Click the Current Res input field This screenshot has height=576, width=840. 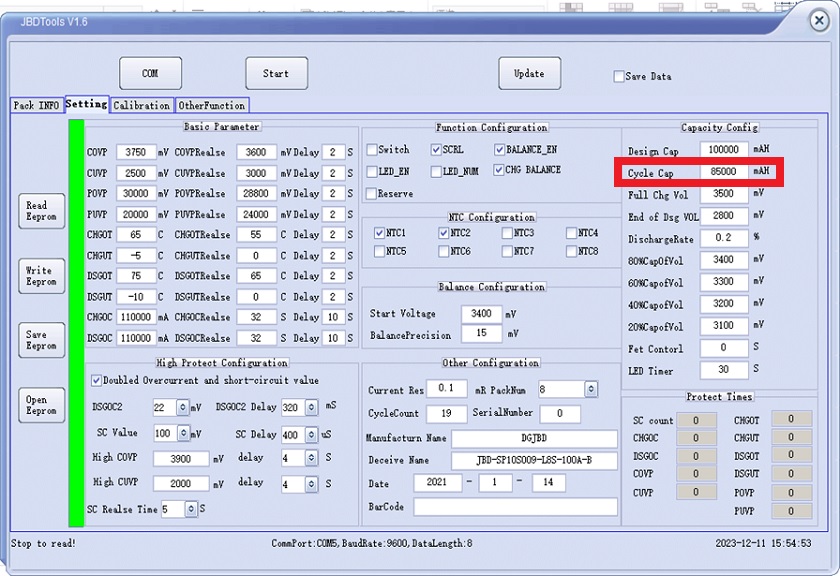[x=446, y=389]
